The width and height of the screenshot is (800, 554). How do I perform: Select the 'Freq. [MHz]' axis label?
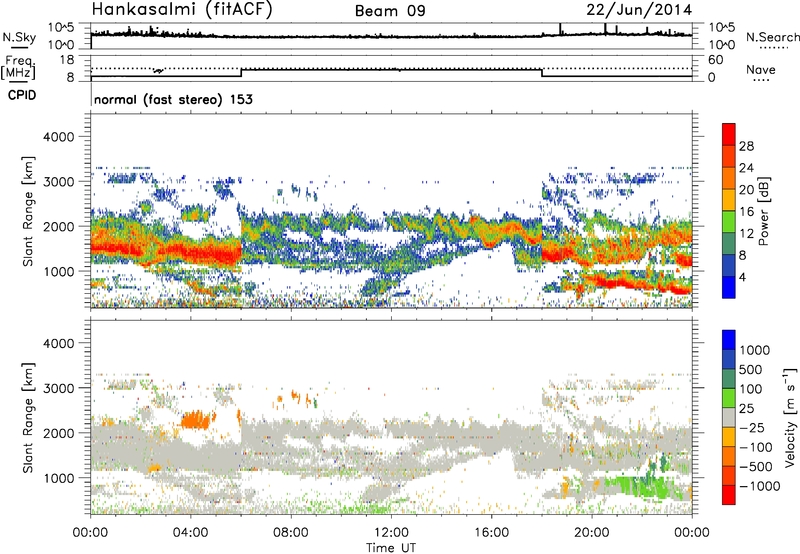19,67
